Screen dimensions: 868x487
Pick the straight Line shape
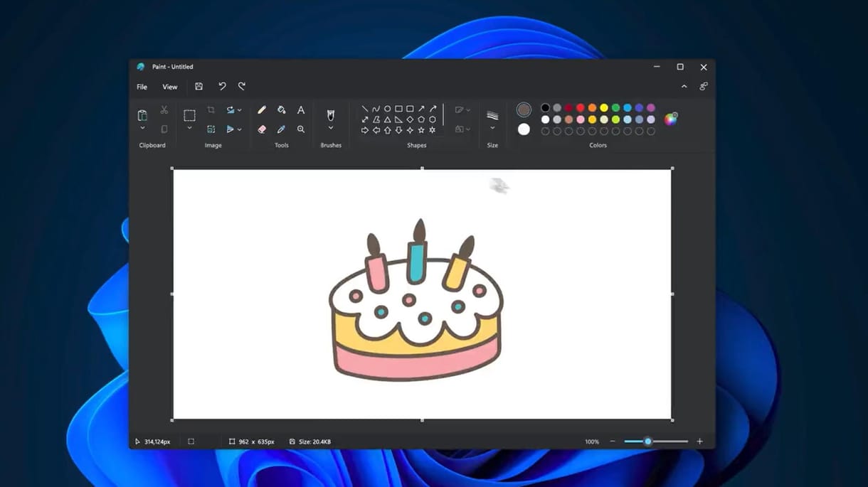click(365, 109)
